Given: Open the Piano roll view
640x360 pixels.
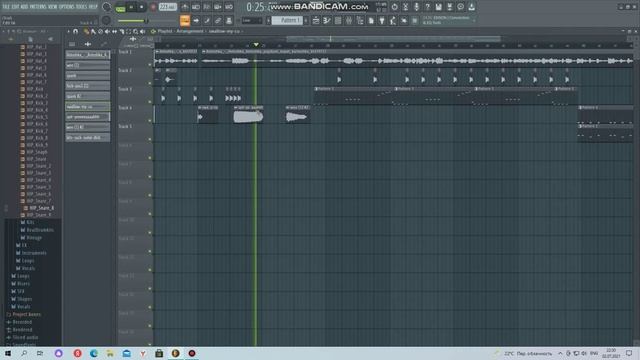Looking at the screenshot, I should click(x=327, y=20).
